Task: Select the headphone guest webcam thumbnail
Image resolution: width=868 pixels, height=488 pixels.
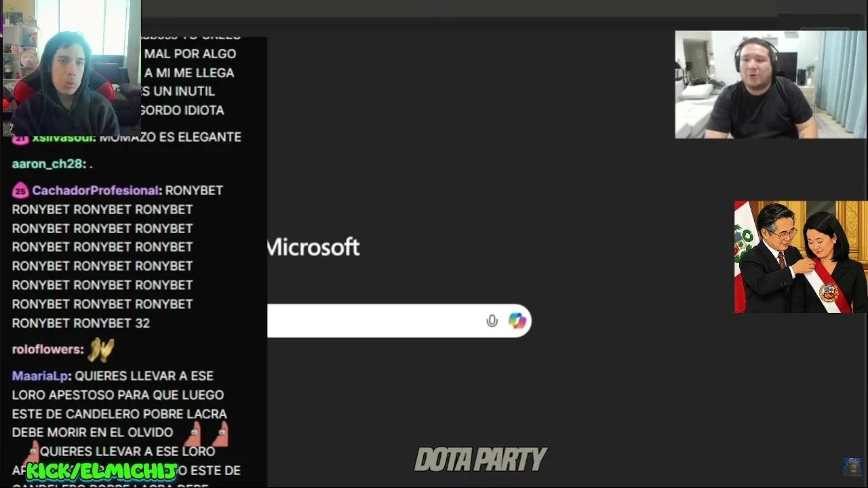Action: [770, 85]
